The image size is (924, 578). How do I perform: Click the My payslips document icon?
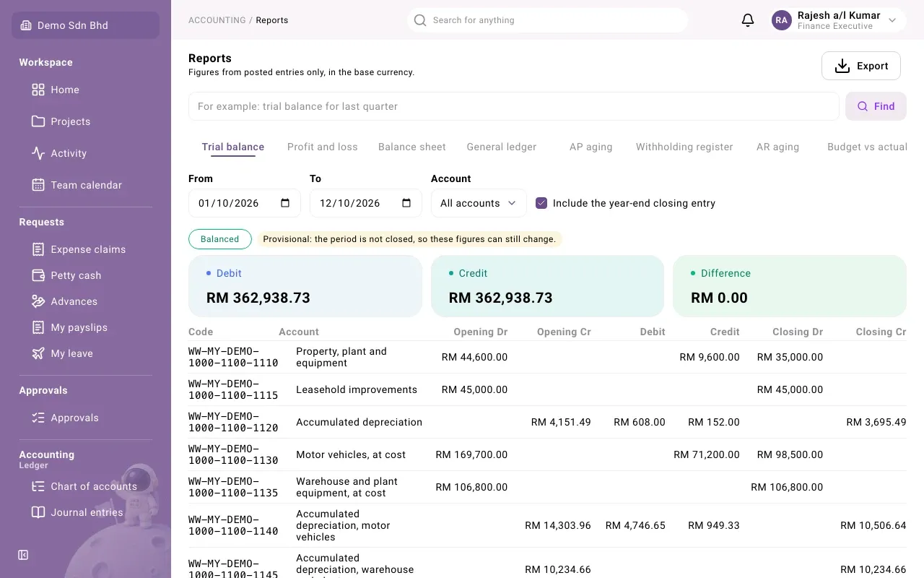pos(38,327)
